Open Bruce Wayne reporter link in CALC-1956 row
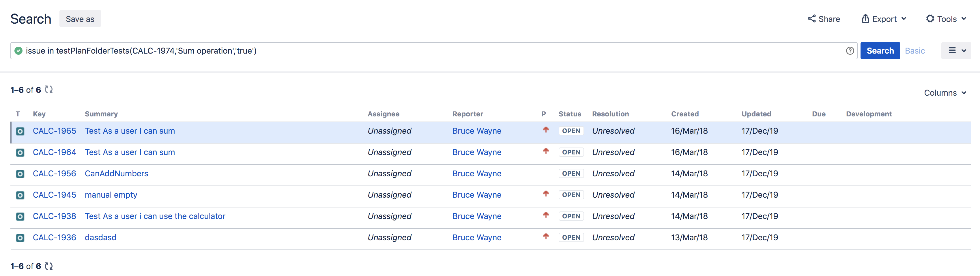Screen dimensions: 980x276 477,173
